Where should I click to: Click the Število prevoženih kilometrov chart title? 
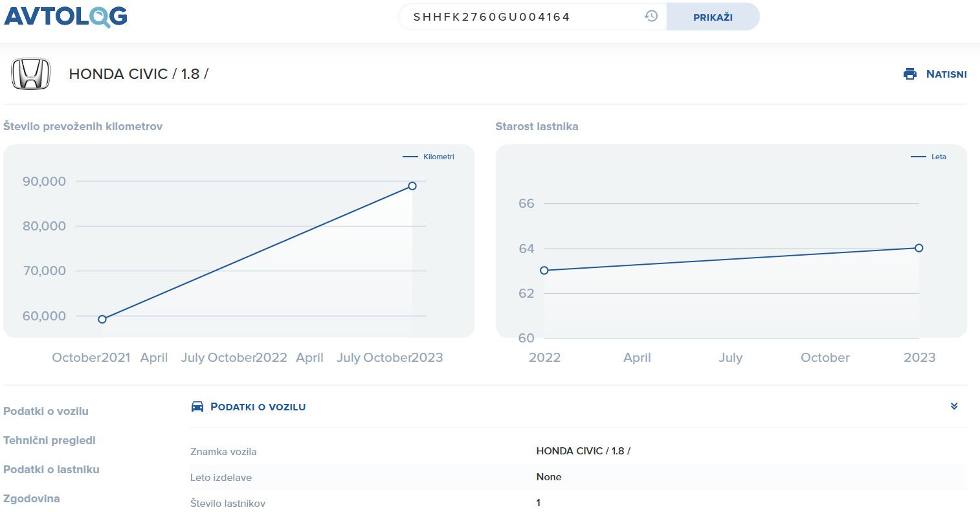point(83,126)
